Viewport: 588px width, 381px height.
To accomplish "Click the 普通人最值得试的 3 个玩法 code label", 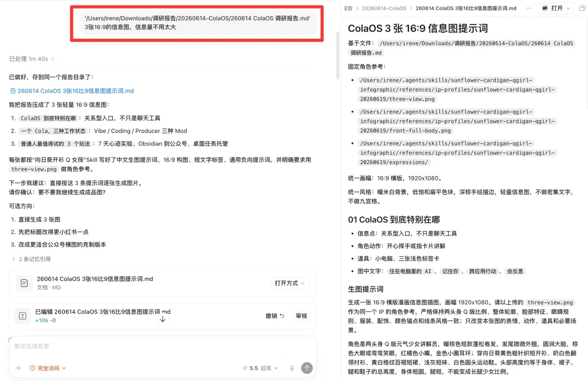I will click(x=56, y=144).
